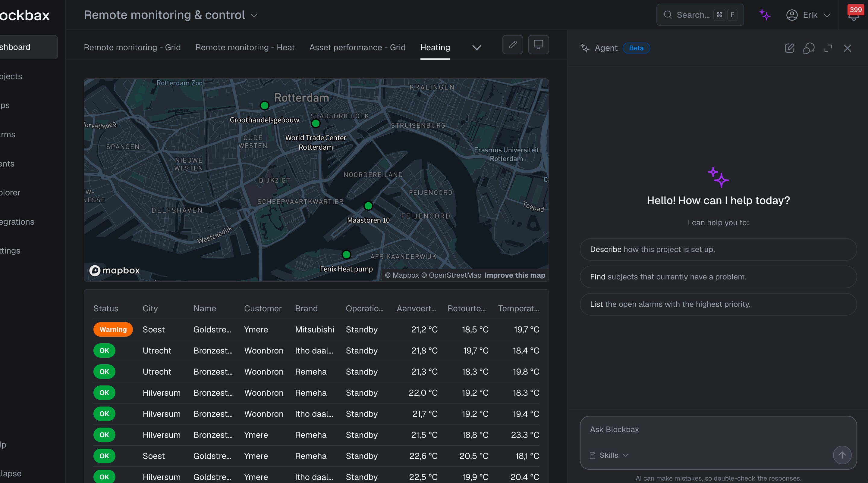Click the City column header
Image resolution: width=868 pixels, height=483 pixels.
pos(150,308)
